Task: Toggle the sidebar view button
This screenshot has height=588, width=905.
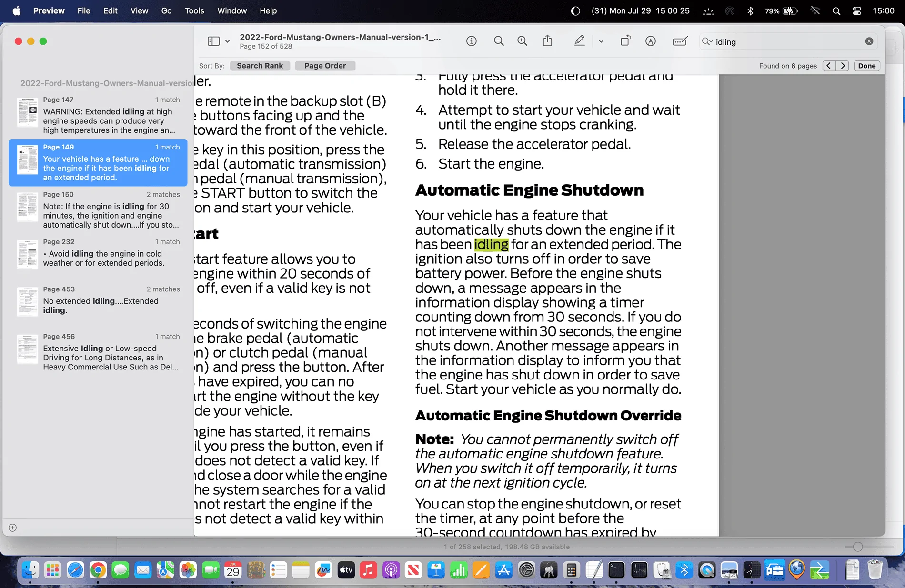Action: coord(213,41)
